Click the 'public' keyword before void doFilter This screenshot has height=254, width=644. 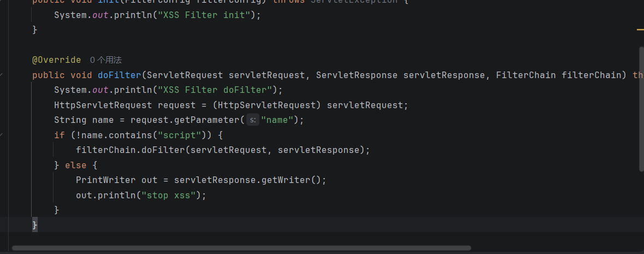(x=49, y=75)
